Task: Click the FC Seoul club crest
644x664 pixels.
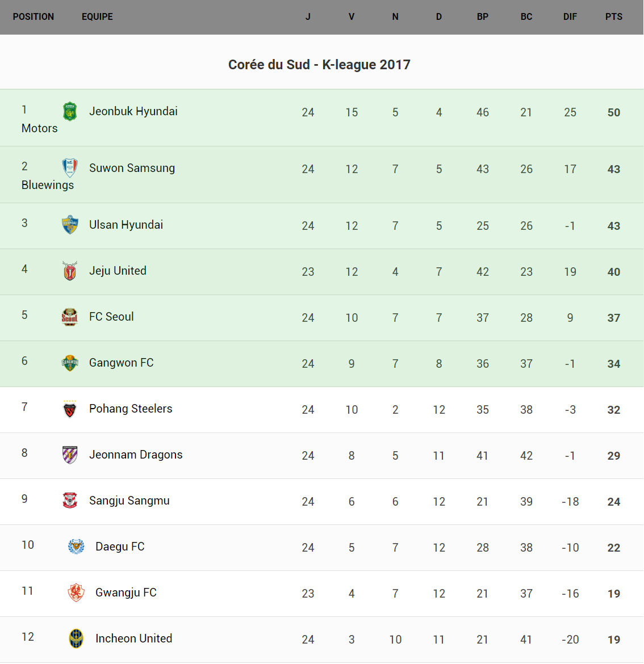Action: (70, 317)
